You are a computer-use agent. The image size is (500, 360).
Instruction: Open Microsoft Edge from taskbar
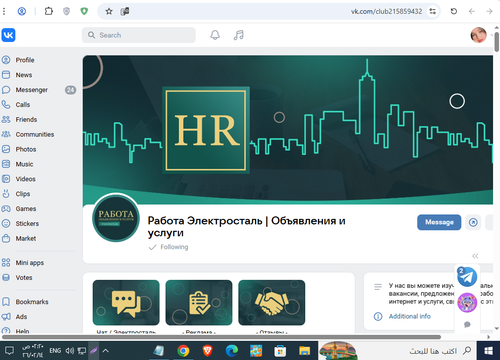click(232, 351)
